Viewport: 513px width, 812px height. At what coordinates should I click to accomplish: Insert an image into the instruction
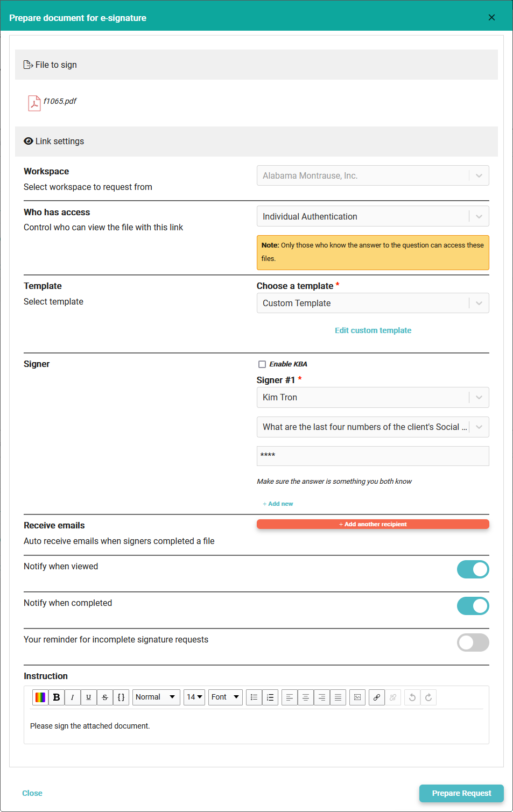[357, 697]
